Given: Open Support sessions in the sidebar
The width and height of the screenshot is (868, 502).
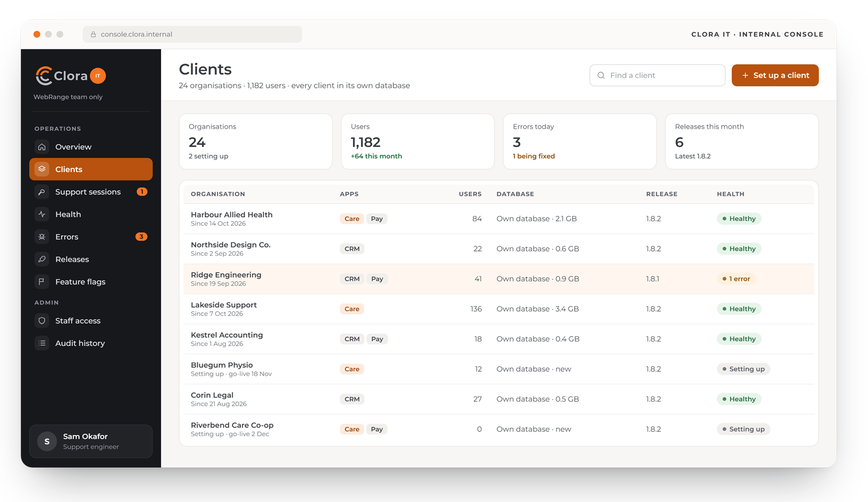Looking at the screenshot, I should click(x=91, y=192).
